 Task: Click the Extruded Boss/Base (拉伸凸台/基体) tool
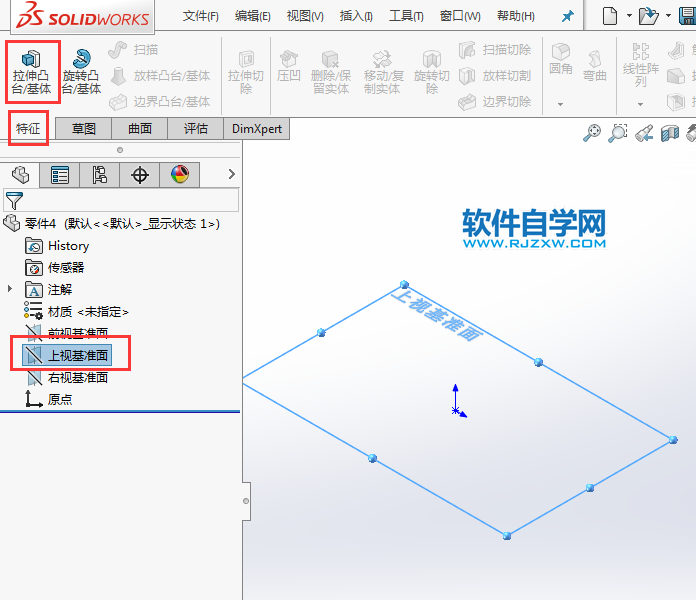click(32, 72)
